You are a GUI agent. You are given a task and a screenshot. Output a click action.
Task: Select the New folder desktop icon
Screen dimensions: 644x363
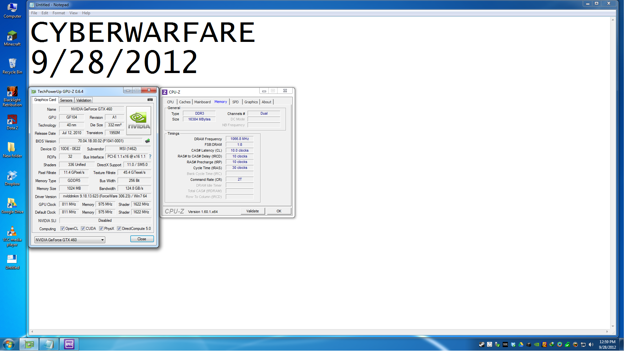point(12,150)
